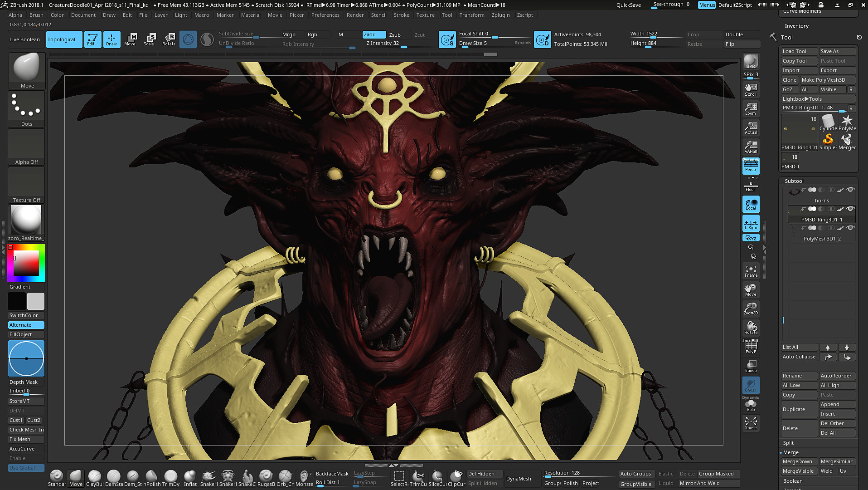Hide the horns subtool with its eye icon
The image size is (868, 490).
850,190
